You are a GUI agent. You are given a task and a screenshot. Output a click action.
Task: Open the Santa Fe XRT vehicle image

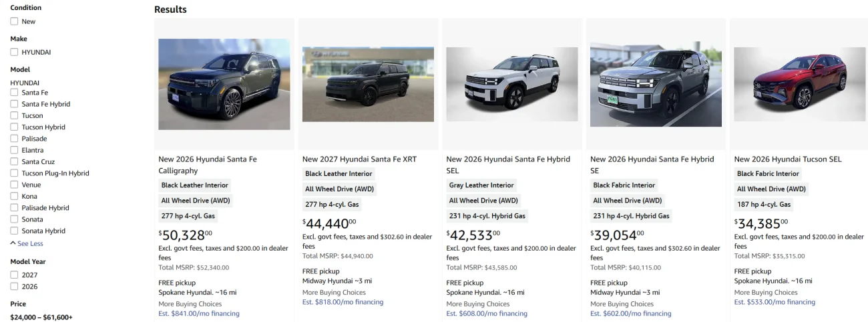(368, 84)
